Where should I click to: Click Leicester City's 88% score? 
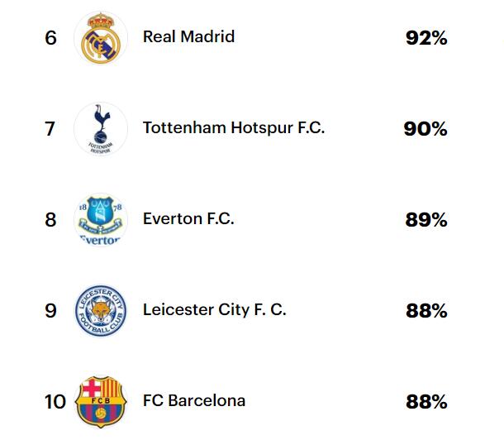click(x=426, y=311)
